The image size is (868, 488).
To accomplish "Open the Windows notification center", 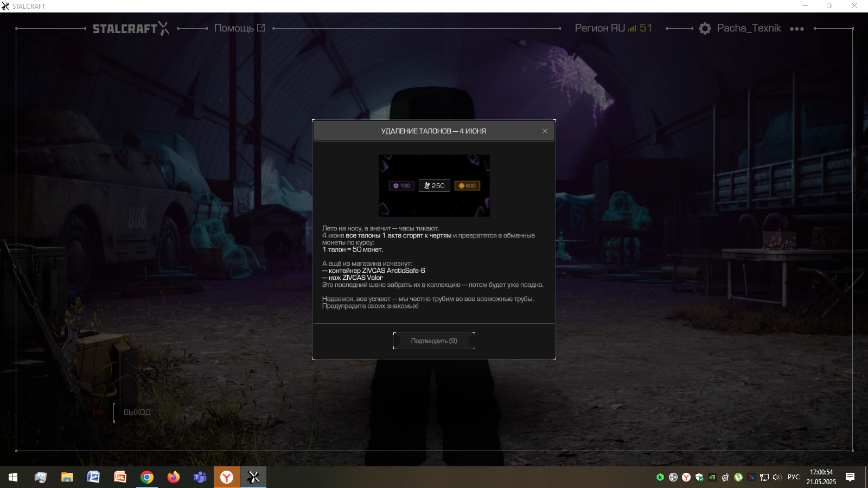I will point(850,477).
